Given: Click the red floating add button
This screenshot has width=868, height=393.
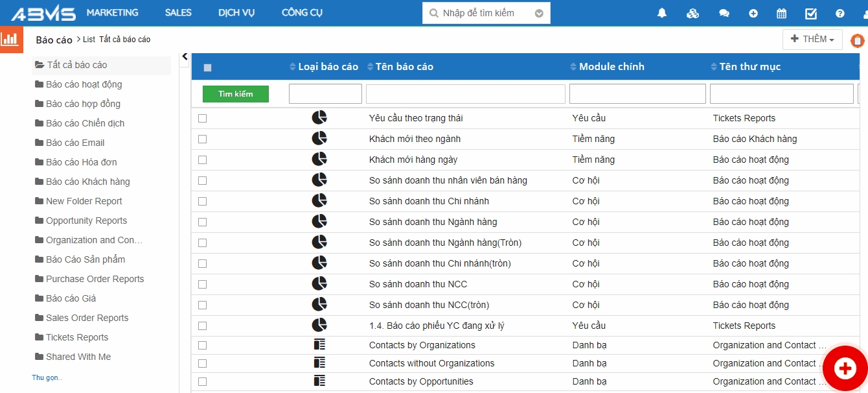Looking at the screenshot, I should point(845,369).
